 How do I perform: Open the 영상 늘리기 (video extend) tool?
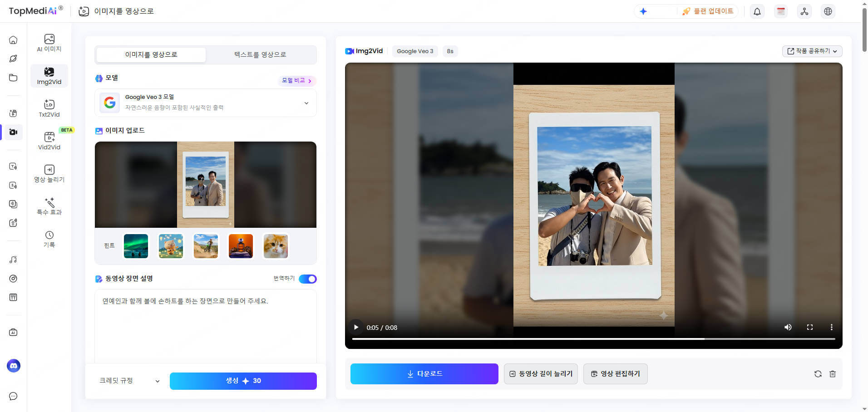tap(49, 173)
